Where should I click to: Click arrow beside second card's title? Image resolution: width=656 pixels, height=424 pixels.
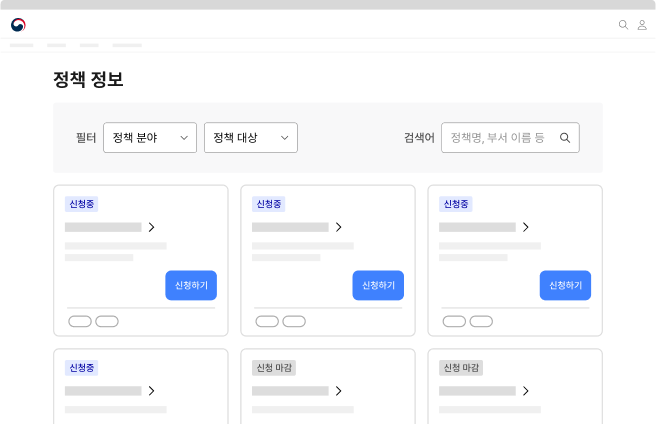pos(338,227)
